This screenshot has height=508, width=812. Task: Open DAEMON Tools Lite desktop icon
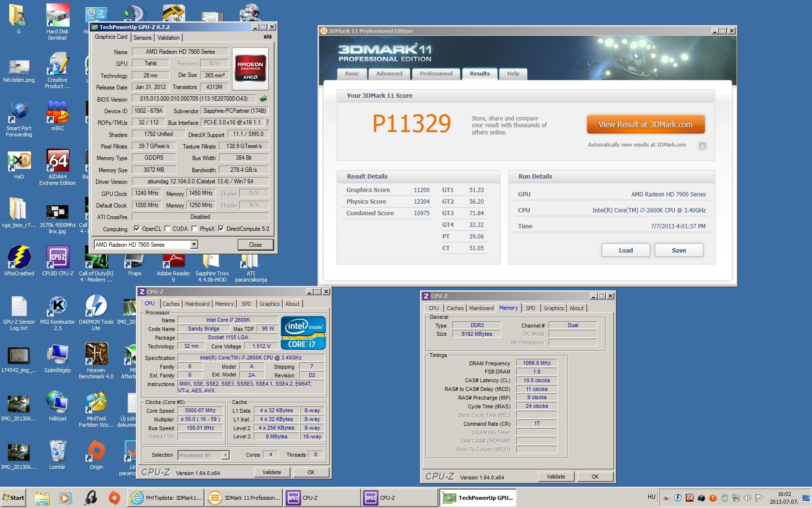(x=96, y=313)
